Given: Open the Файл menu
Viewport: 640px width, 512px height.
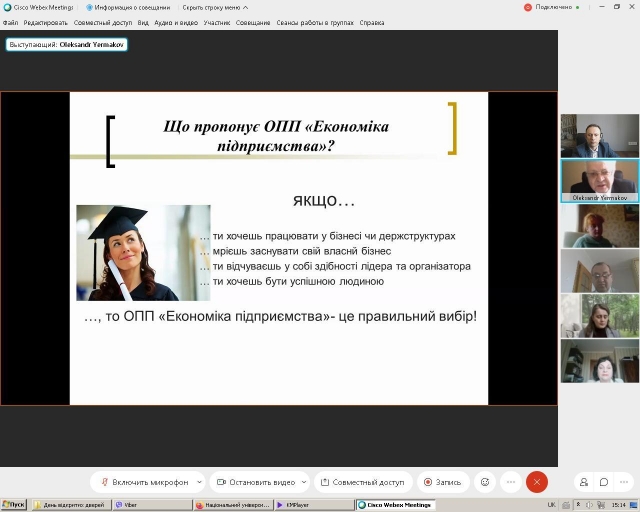Looking at the screenshot, I should (10, 23).
